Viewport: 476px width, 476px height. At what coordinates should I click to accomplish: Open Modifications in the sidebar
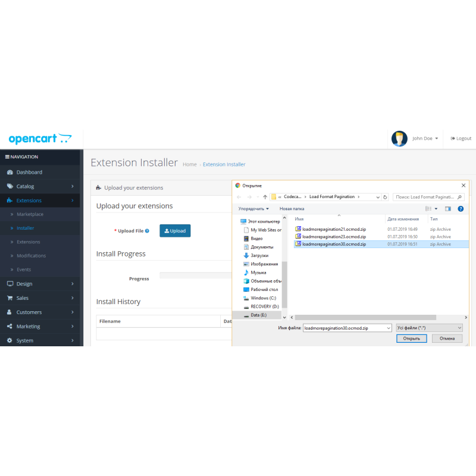(x=31, y=256)
